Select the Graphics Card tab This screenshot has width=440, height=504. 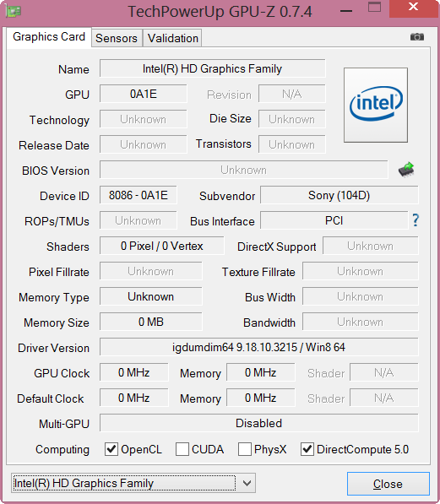pos(49,37)
